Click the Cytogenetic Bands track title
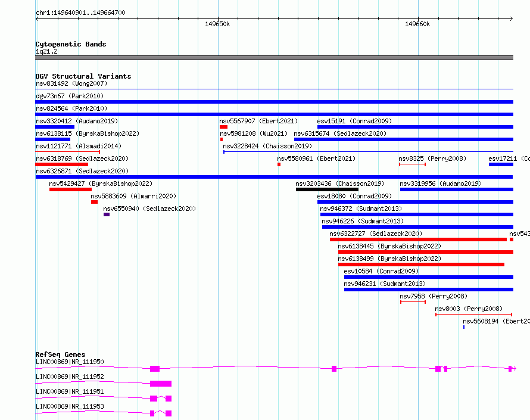Image resolution: width=530 pixels, height=420 pixels. click(x=71, y=44)
